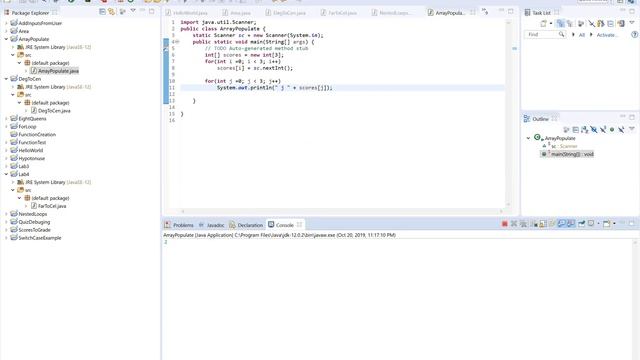Click the crossed-out icon in Task List toolbar

tap(591, 24)
